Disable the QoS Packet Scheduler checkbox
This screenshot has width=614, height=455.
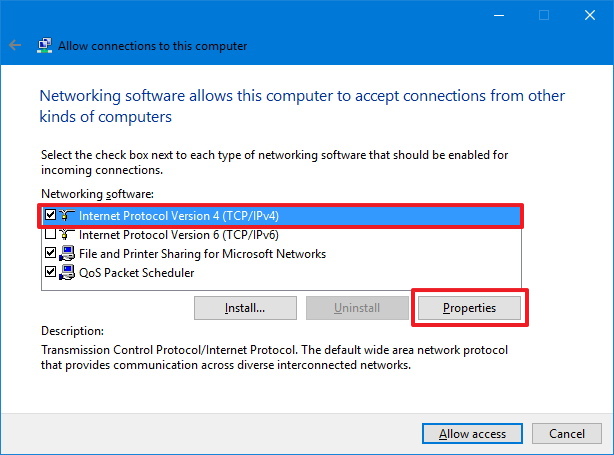point(51,272)
